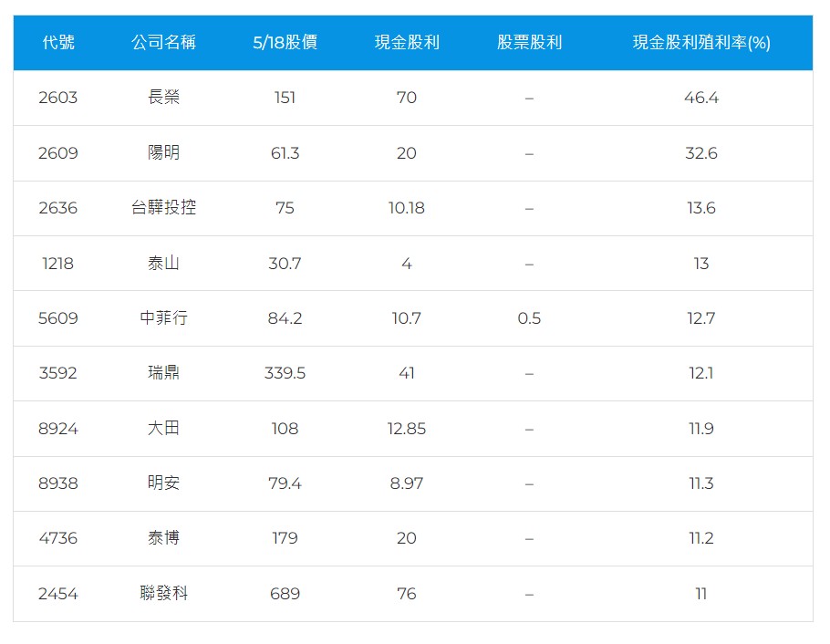Image resolution: width=830 pixels, height=644 pixels.
Task: Click the 代號 column header
Action: click(58, 42)
